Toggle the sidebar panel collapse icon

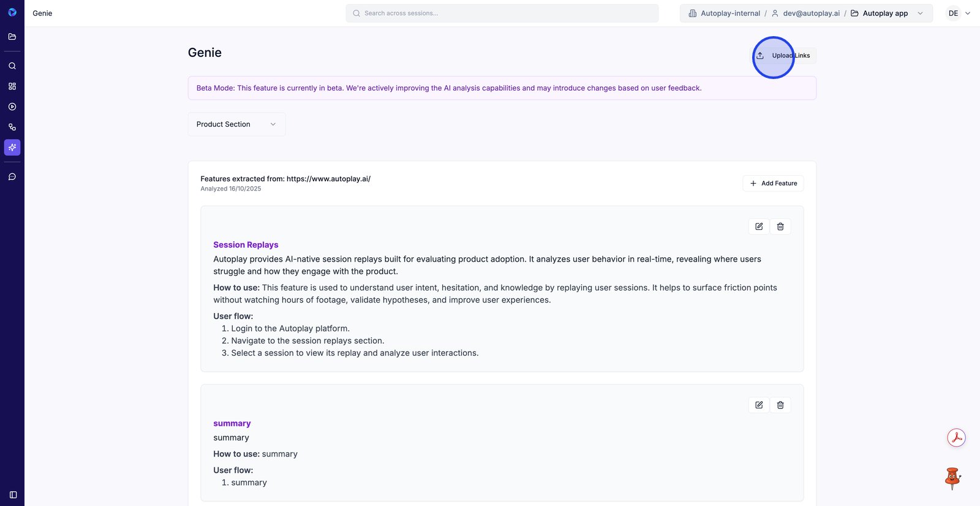13,495
